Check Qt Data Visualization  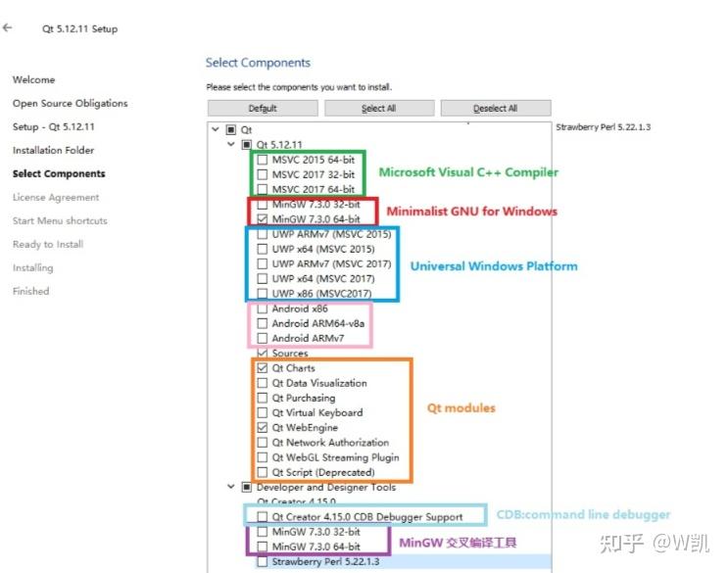tap(263, 383)
